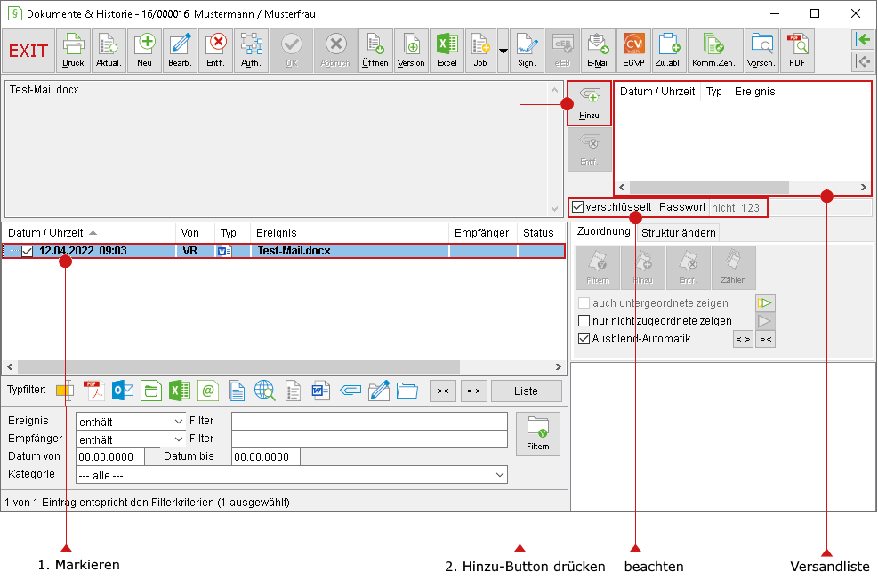Click the Status column header
The width and height of the screenshot is (878, 588).
pos(539,233)
